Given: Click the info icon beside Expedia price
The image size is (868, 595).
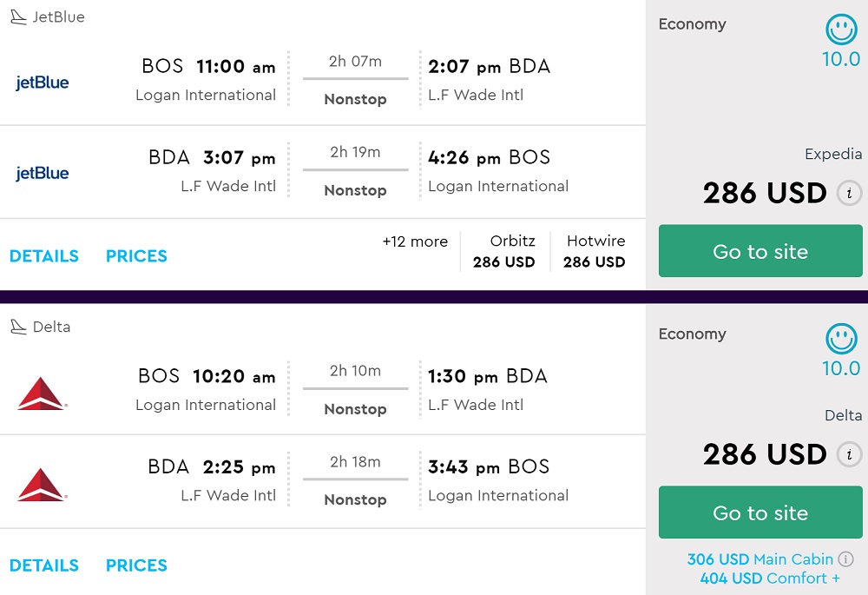Looking at the screenshot, I should [x=849, y=193].
